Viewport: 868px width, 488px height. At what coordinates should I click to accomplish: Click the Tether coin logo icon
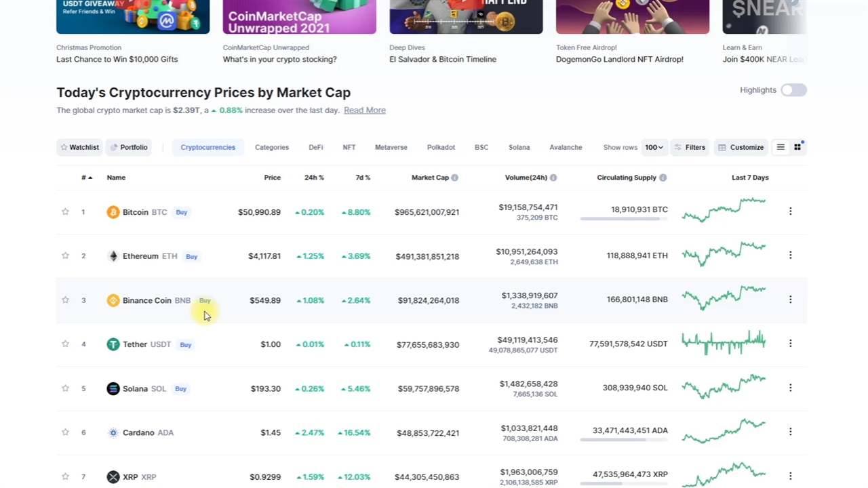[x=113, y=344]
